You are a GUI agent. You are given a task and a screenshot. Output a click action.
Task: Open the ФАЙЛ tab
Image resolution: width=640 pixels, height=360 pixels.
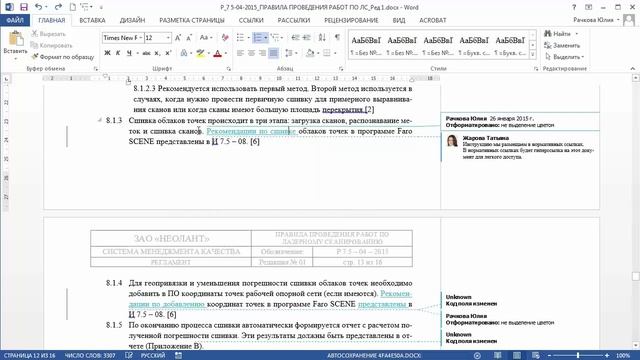point(15,20)
